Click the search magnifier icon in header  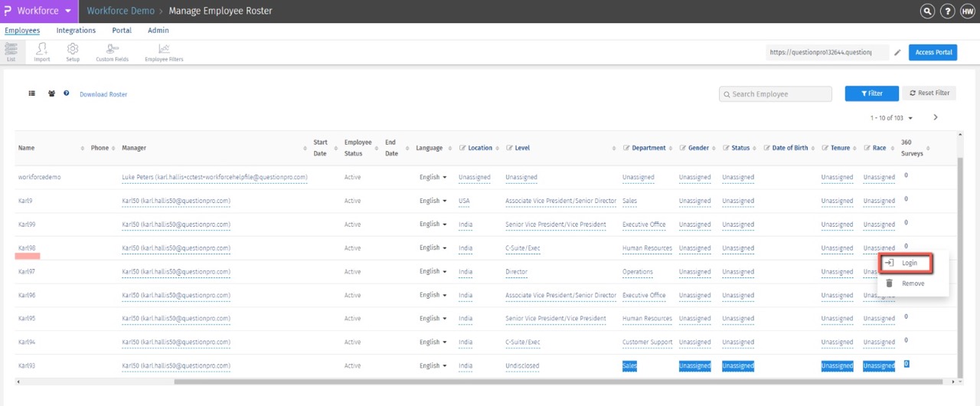pos(927,11)
